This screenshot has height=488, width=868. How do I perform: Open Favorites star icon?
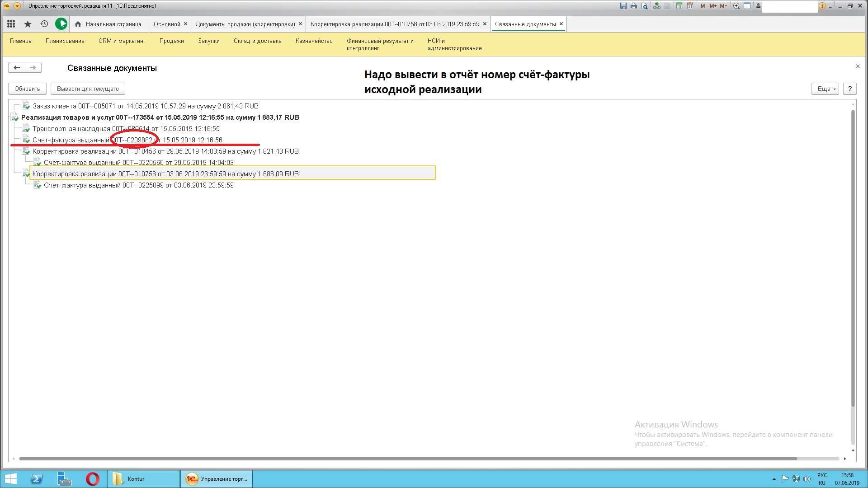(28, 24)
